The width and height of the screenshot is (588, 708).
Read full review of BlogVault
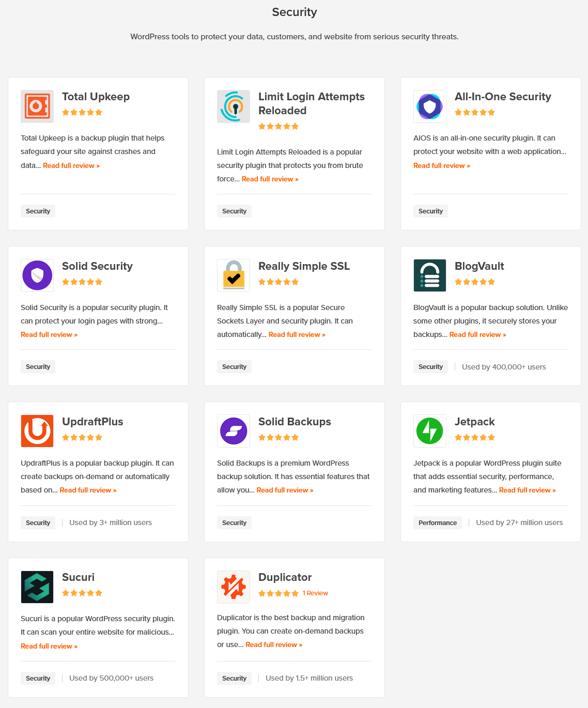478,334
